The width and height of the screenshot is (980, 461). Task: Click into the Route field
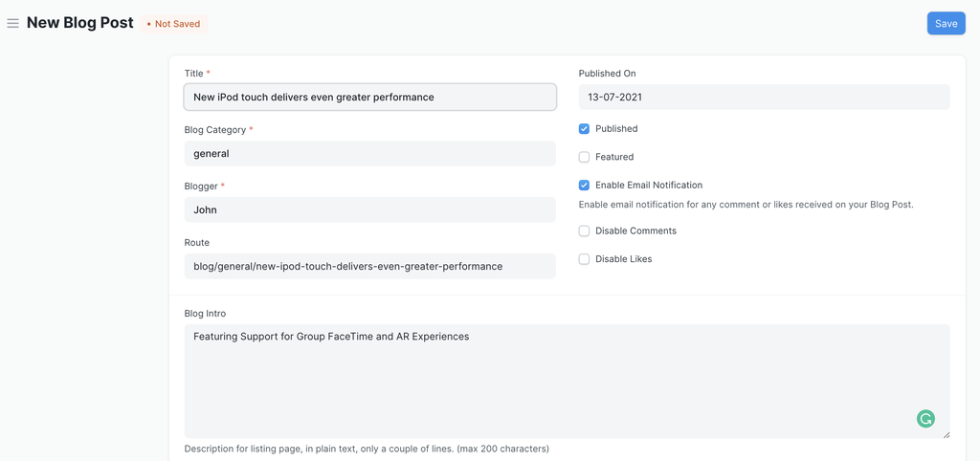coord(369,267)
